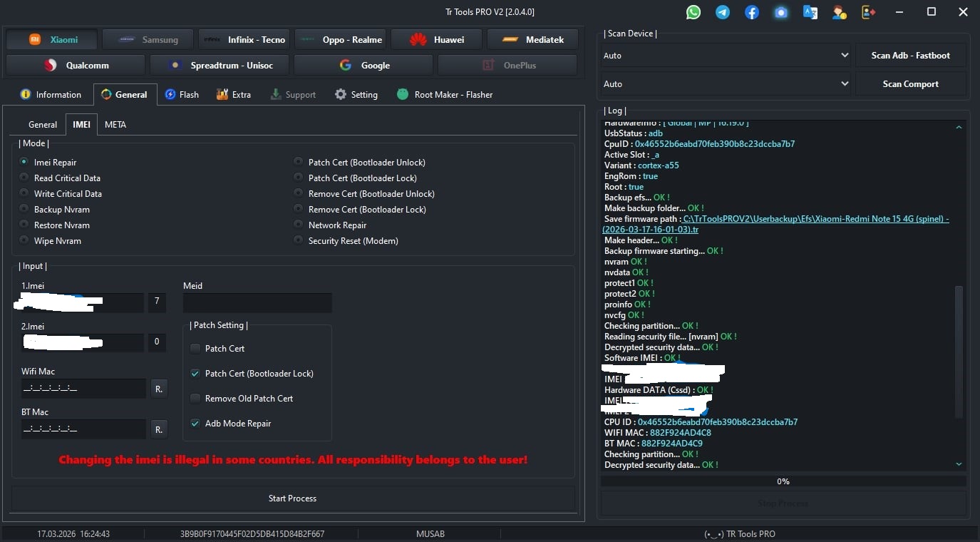The image size is (980, 542).
Task: Open the Telegram icon in title bar
Action: (x=723, y=12)
